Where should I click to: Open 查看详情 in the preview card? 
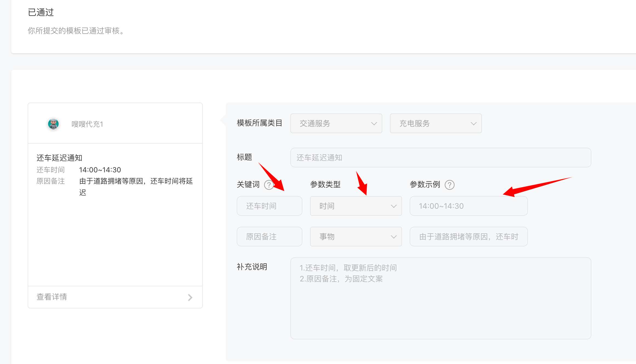click(52, 297)
